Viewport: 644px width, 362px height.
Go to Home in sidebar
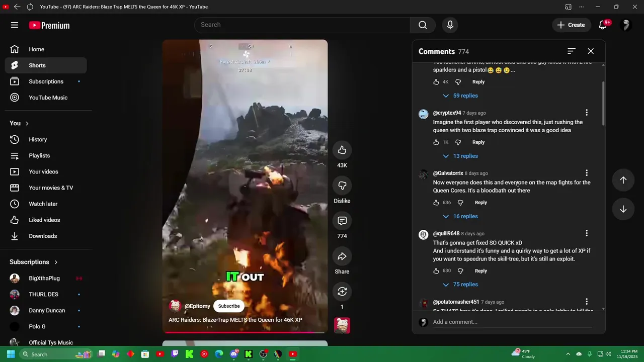pyautogui.click(x=46, y=49)
